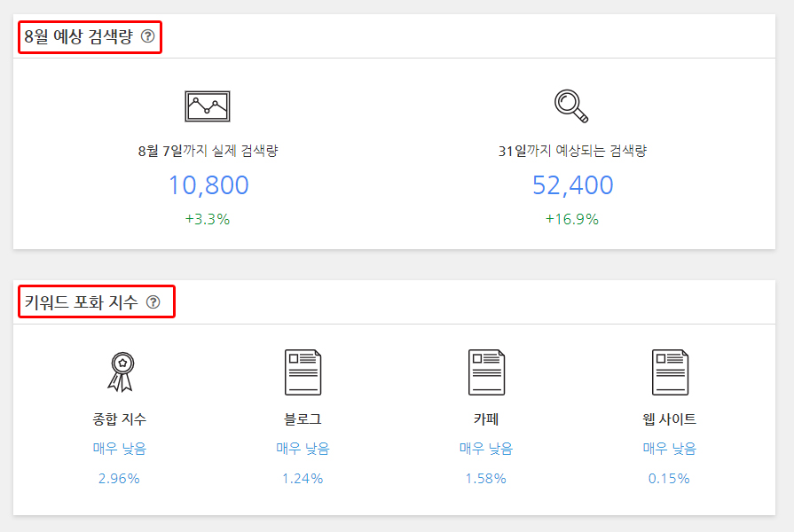Click the help icon beside 키워드 포화 지수
The width and height of the screenshot is (794, 532).
[153, 302]
